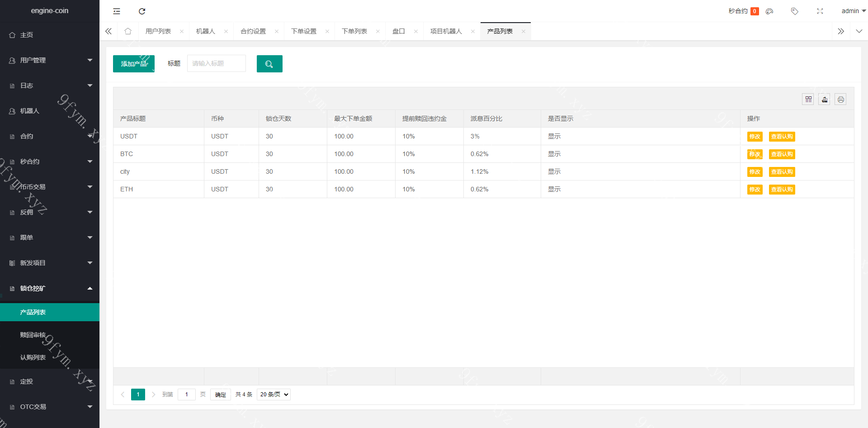Open the admin user dropdown
Viewport: 868px width, 428px height.
tap(854, 11)
